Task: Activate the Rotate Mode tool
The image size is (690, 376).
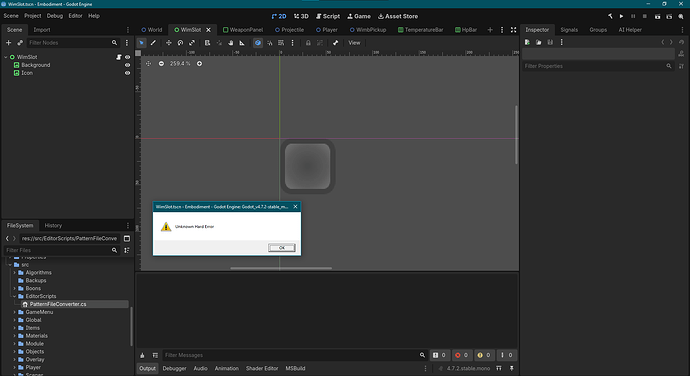Action: 180,43
